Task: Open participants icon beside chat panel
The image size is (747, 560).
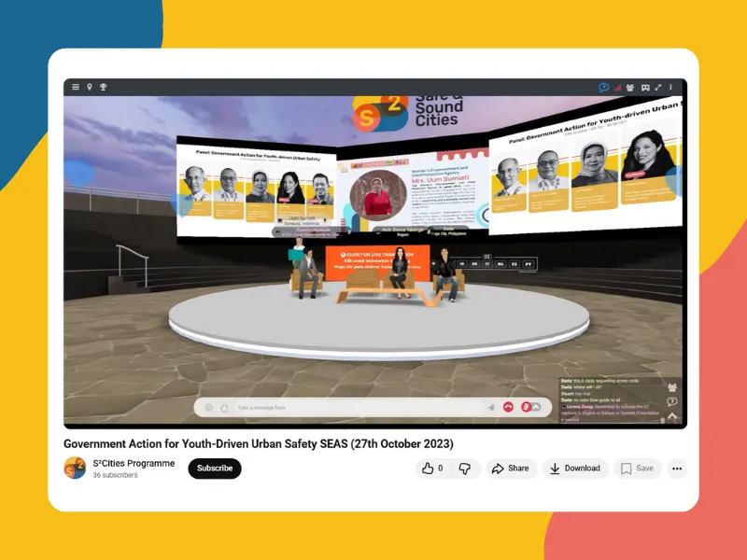Action: [x=672, y=387]
